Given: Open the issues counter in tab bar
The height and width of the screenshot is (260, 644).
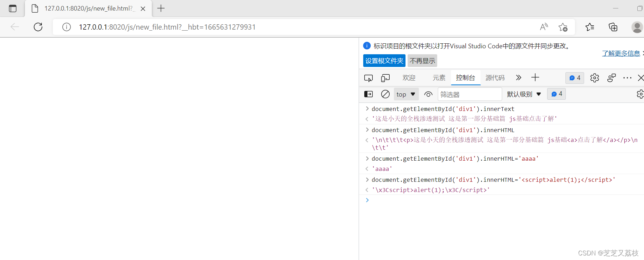Looking at the screenshot, I should coord(575,78).
